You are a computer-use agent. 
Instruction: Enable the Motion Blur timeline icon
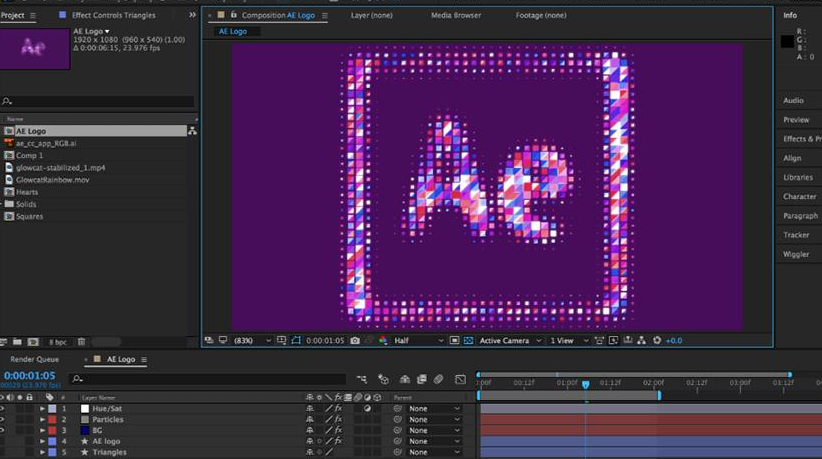(x=438, y=379)
